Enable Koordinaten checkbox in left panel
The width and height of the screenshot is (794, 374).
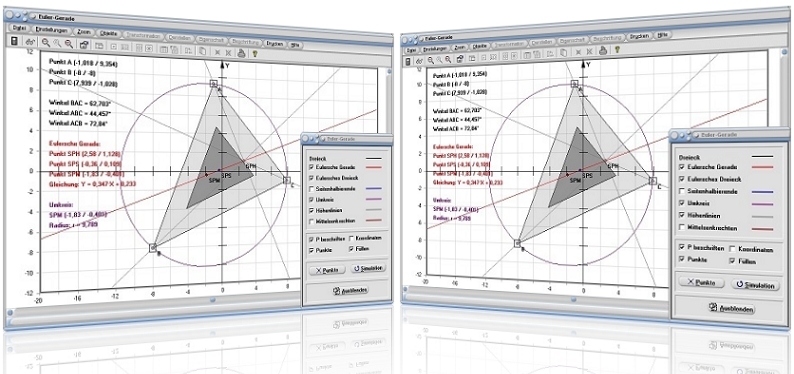(x=351, y=238)
